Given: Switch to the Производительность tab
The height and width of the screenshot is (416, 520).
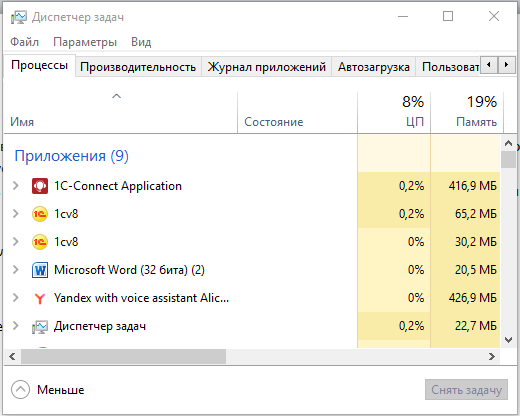Looking at the screenshot, I should 138,67.
